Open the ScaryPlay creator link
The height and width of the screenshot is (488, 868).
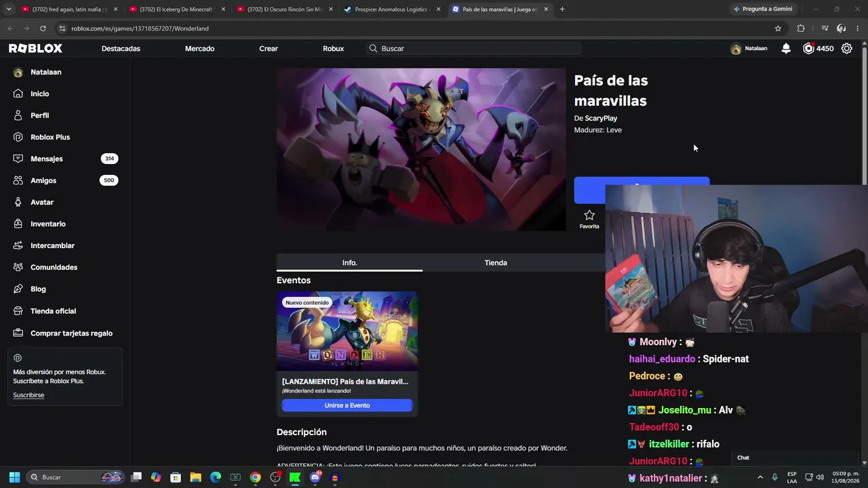pyautogui.click(x=601, y=119)
